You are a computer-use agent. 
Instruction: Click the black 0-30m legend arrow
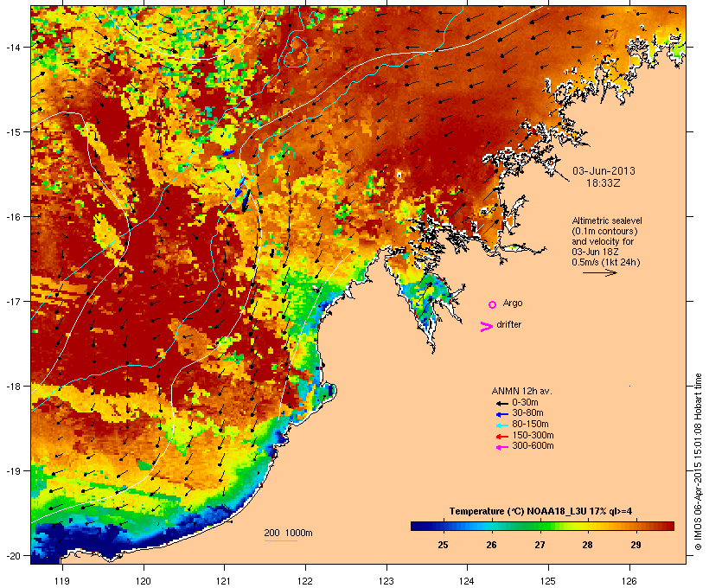[x=501, y=403]
